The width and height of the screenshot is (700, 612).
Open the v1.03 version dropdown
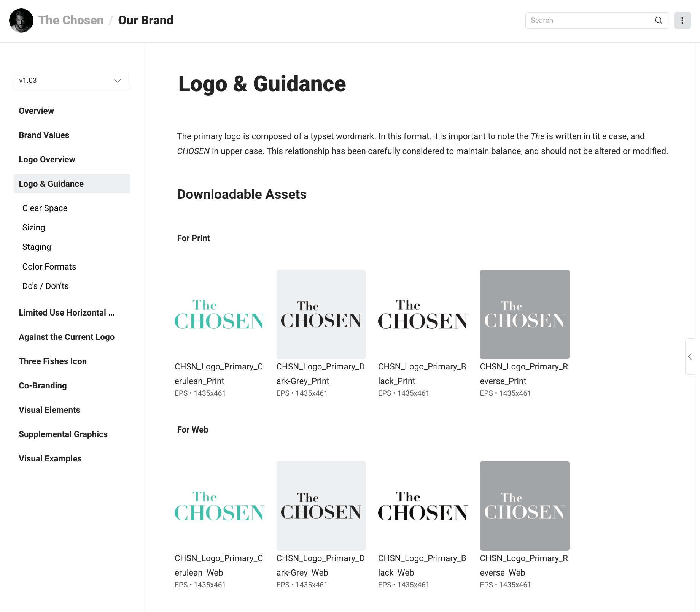pos(72,81)
